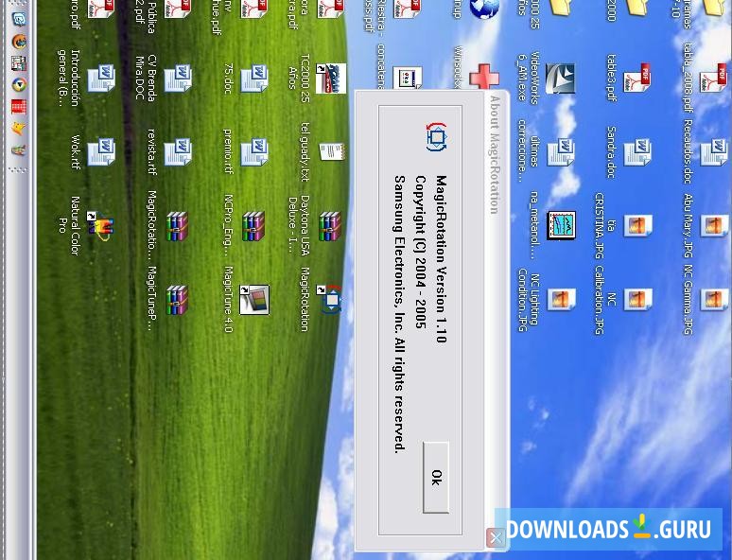
Task: Click the yellow star icon in quick launch
Action: click(19, 128)
